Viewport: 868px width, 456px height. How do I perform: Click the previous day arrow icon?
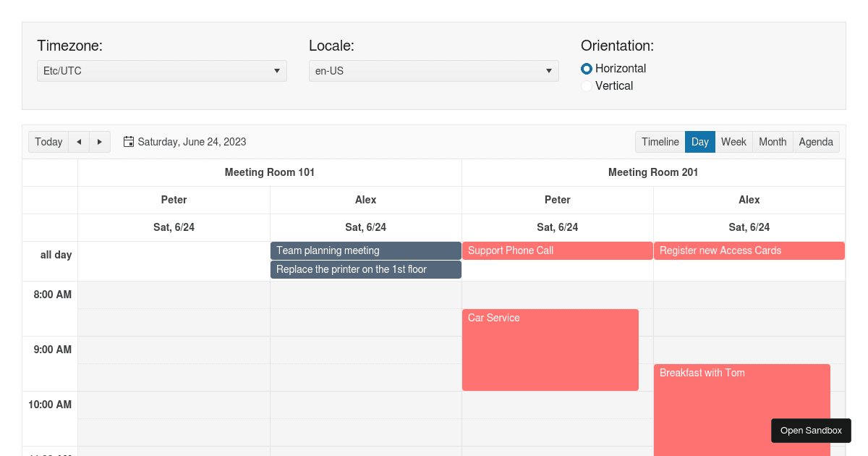pyautogui.click(x=78, y=142)
